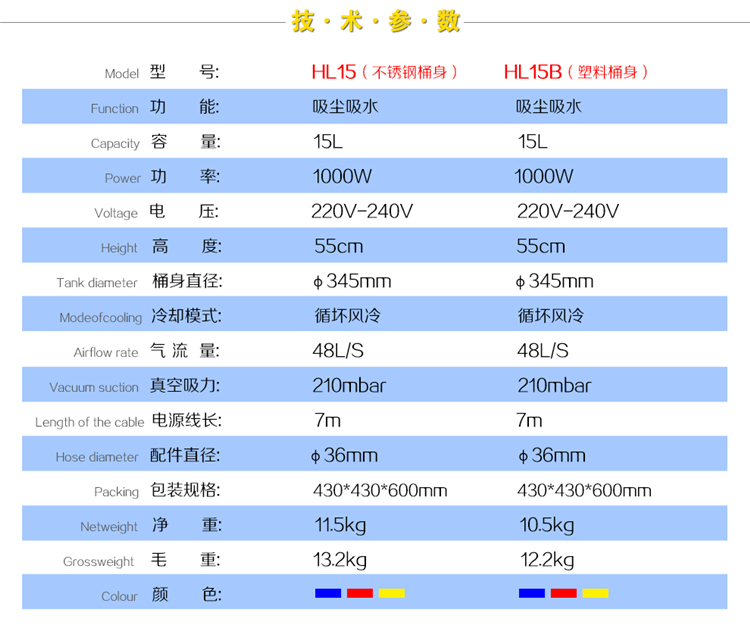
Task: Click φ345mm value for HL15
Action: click(x=352, y=281)
